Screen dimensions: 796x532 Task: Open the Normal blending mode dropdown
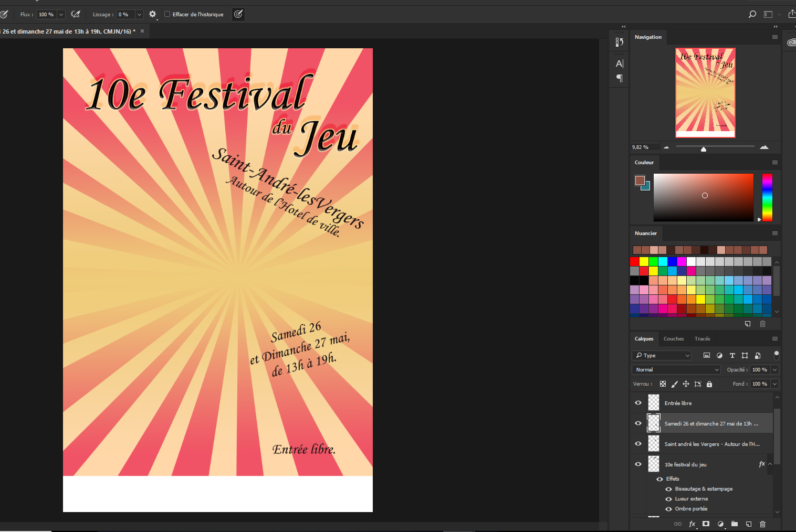(x=676, y=369)
